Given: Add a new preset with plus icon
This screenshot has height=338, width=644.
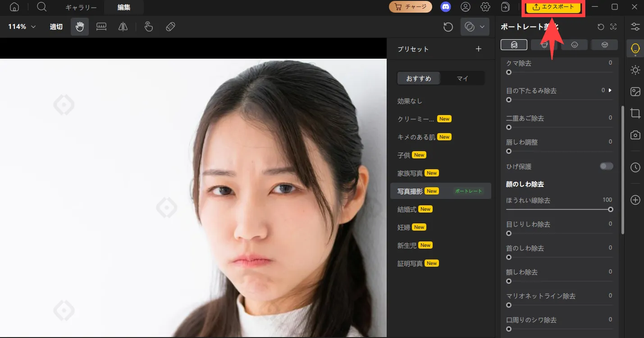Looking at the screenshot, I should coord(479,49).
